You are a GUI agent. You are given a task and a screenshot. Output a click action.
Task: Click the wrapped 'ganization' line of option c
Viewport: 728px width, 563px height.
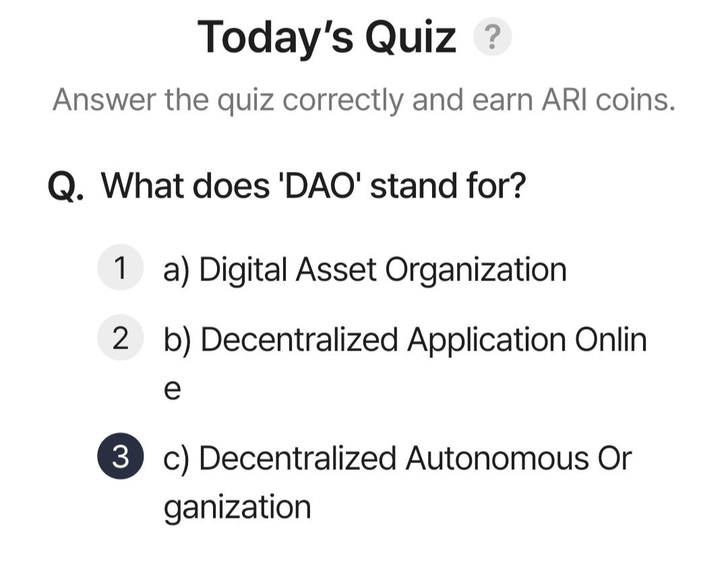[237, 508]
